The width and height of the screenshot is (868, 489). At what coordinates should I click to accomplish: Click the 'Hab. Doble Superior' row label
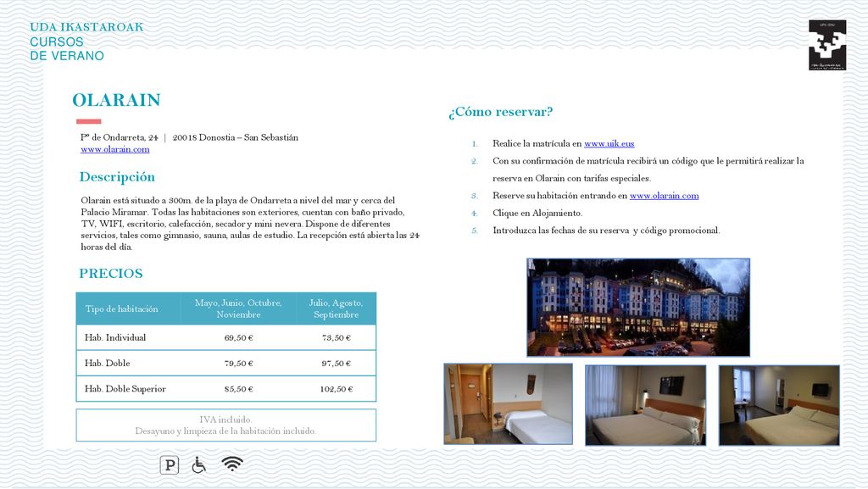[125, 389]
